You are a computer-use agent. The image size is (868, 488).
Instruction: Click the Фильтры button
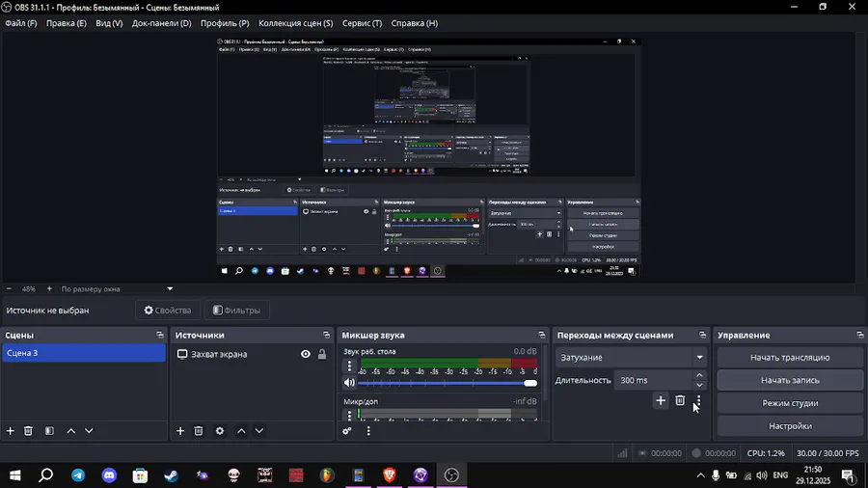click(x=237, y=311)
